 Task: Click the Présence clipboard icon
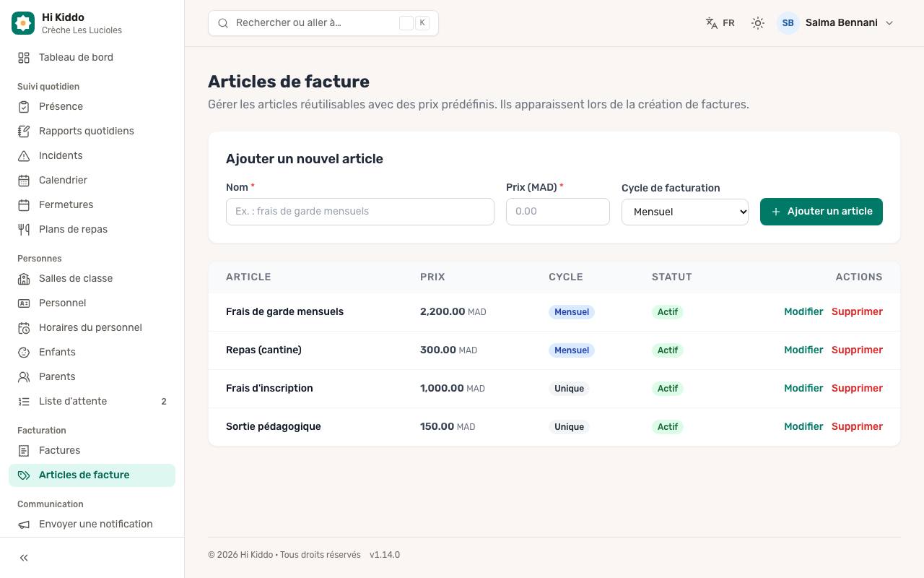[x=24, y=107]
